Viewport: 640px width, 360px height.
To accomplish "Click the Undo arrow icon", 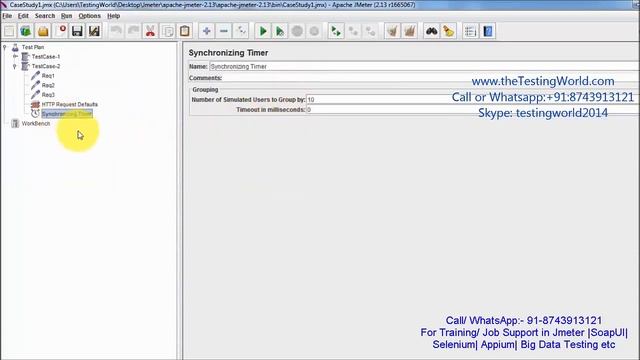I will pyautogui.click(x=116, y=31).
